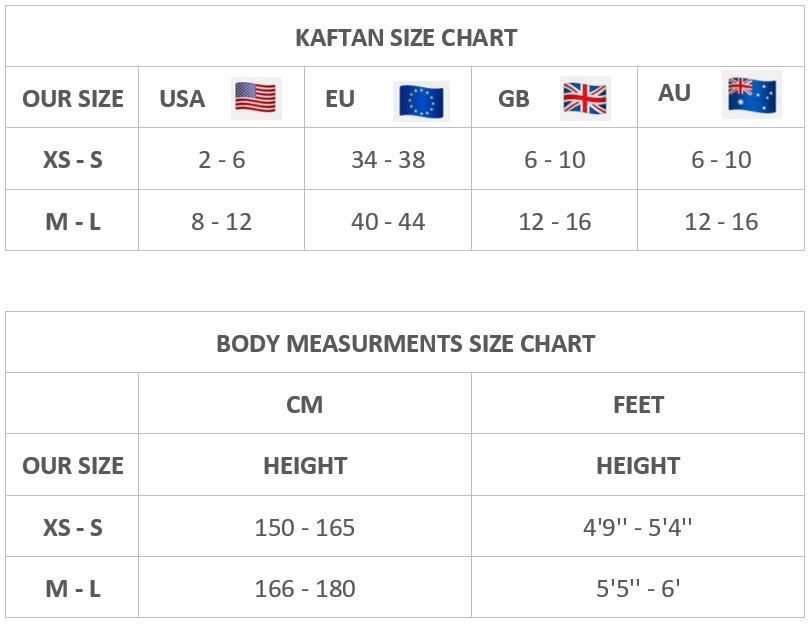Click the FEET column header
The height and width of the screenshot is (625, 812).
[638, 405]
